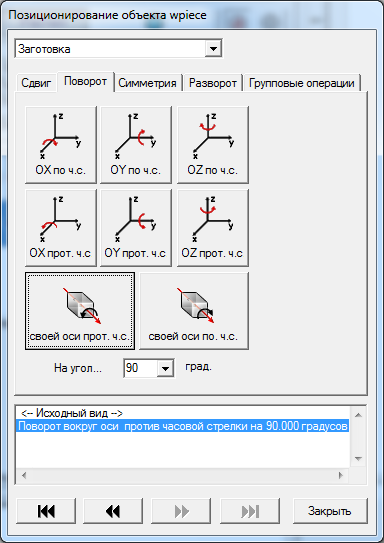The image size is (384, 543).
Task: Rotate clockwise around OY axis
Action: click(x=136, y=144)
